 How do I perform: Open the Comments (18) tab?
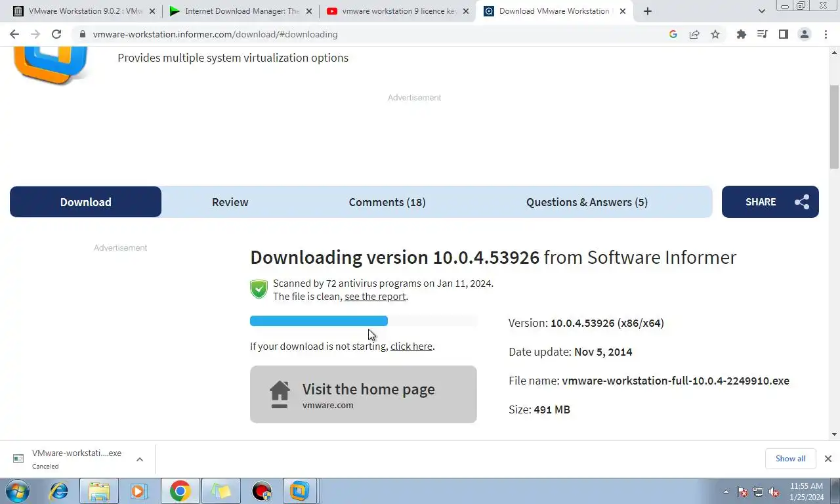click(x=387, y=202)
